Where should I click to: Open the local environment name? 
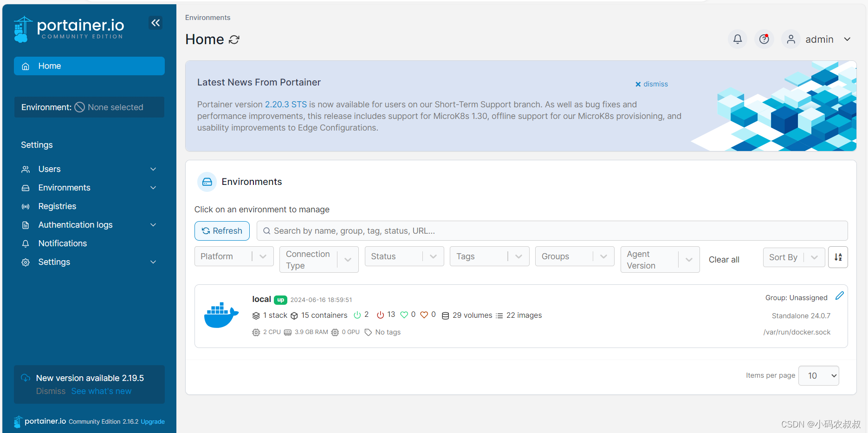pyautogui.click(x=261, y=299)
